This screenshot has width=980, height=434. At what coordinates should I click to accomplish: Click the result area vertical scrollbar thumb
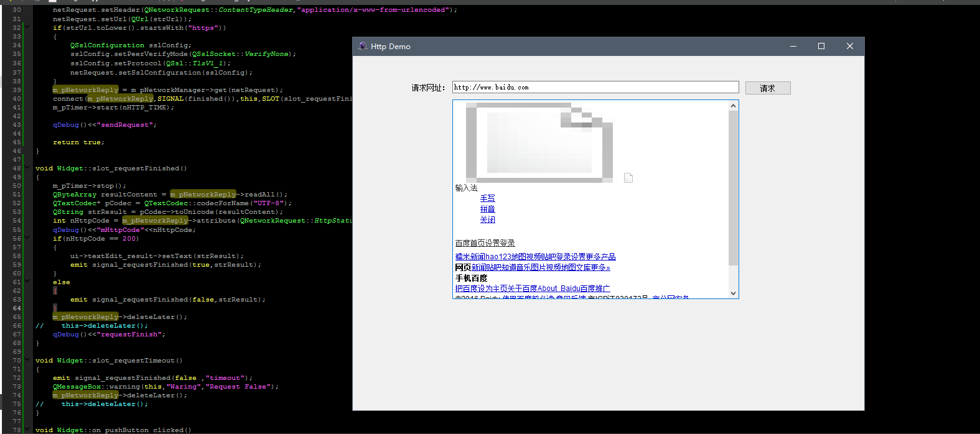[733, 188]
